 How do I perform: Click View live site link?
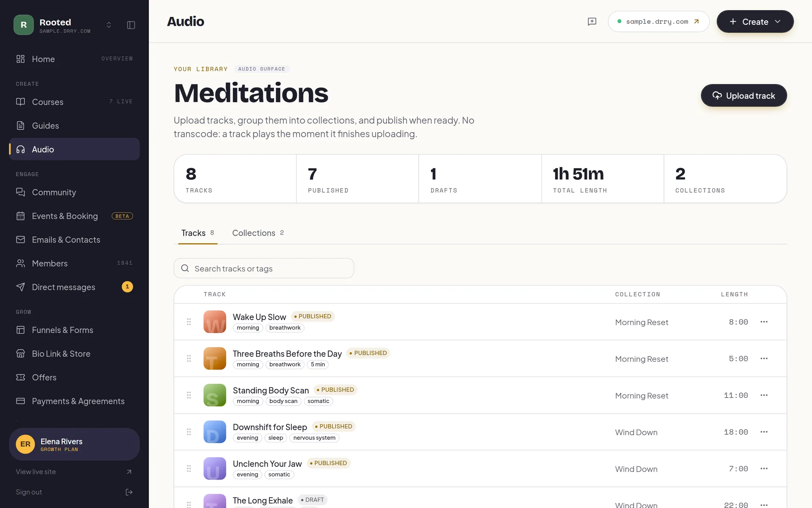[x=74, y=472]
